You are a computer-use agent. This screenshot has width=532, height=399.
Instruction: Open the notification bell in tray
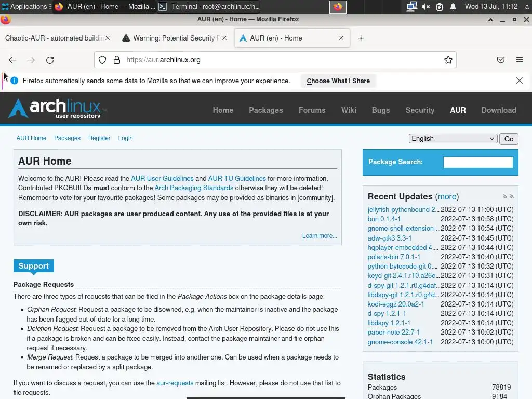453,6
